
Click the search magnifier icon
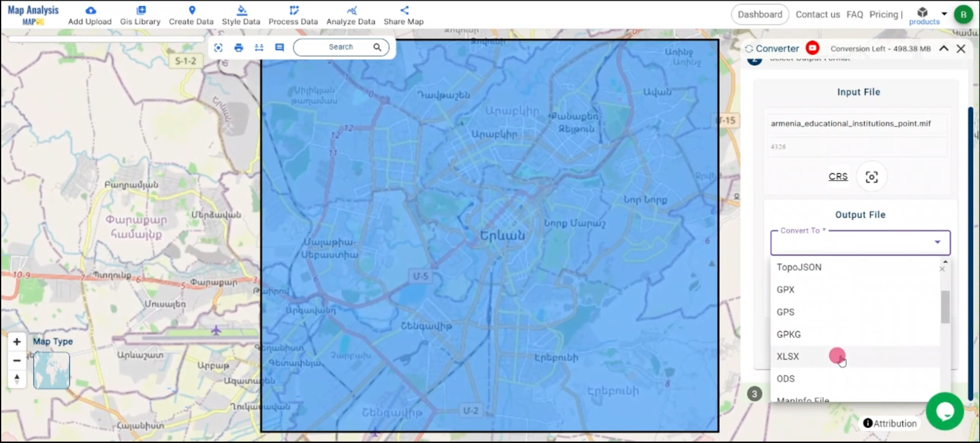pyautogui.click(x=377, y=47)
